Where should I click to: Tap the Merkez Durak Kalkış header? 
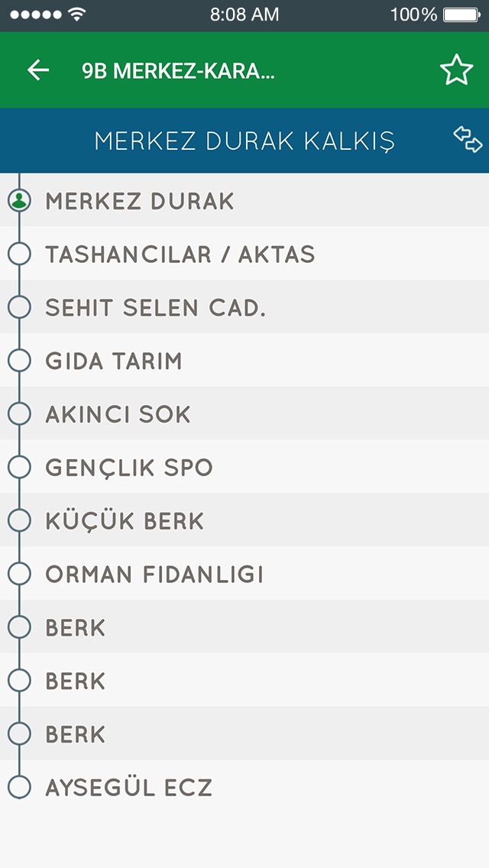coord(244,141)
